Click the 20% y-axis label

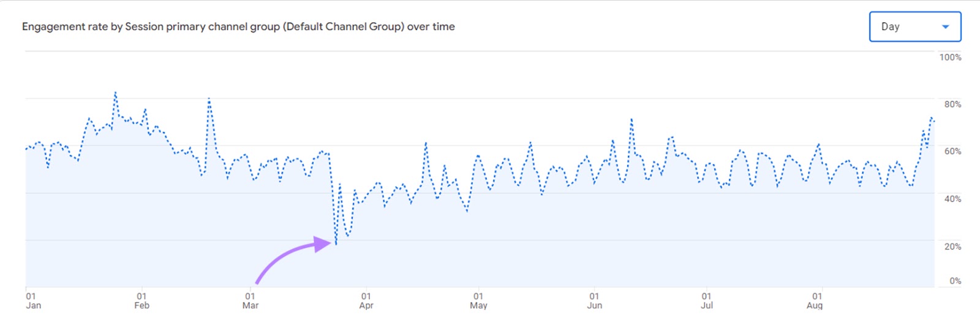(952, 246)
